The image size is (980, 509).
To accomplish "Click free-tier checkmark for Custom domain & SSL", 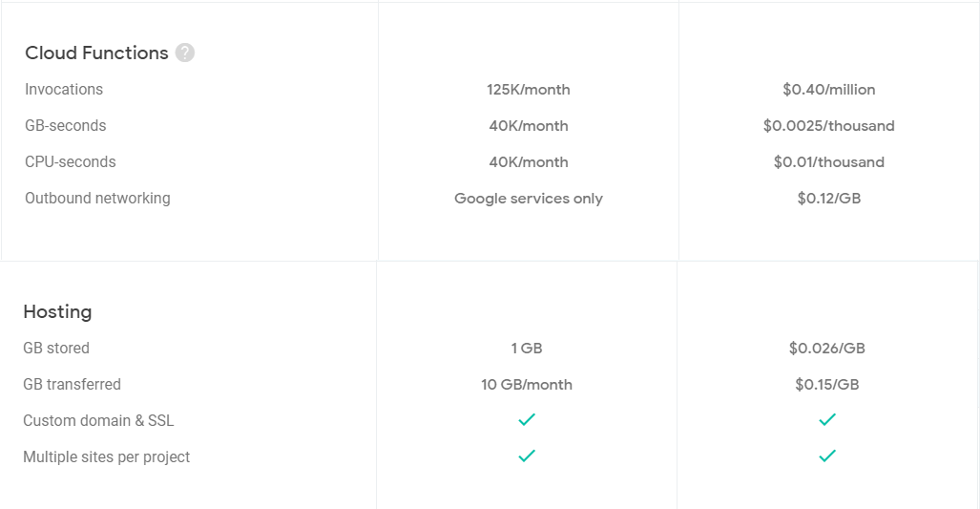I will 527,419.
